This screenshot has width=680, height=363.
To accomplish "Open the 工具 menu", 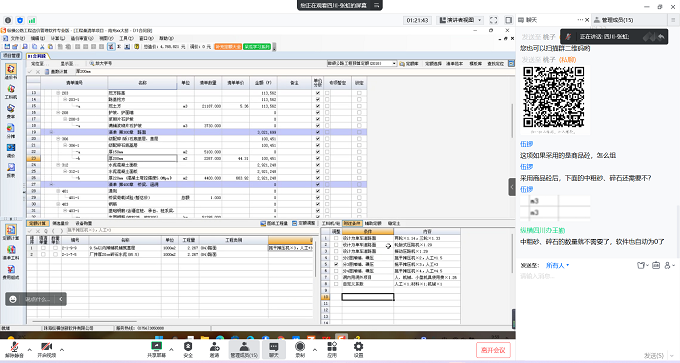I will click(126, 39).
